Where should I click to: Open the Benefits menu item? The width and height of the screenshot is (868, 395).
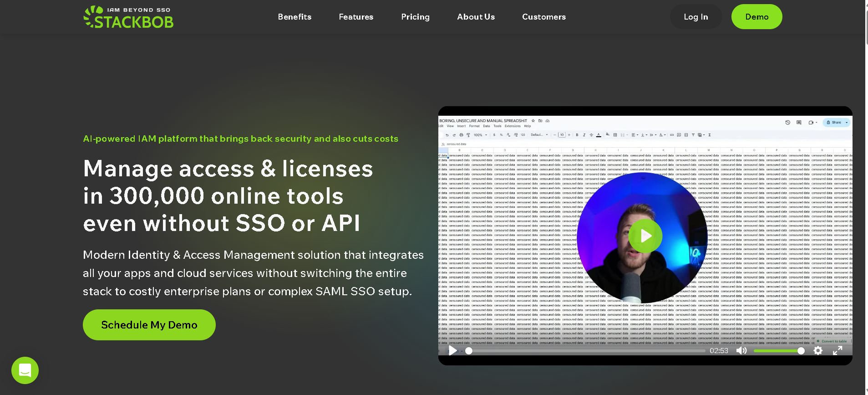294,17
